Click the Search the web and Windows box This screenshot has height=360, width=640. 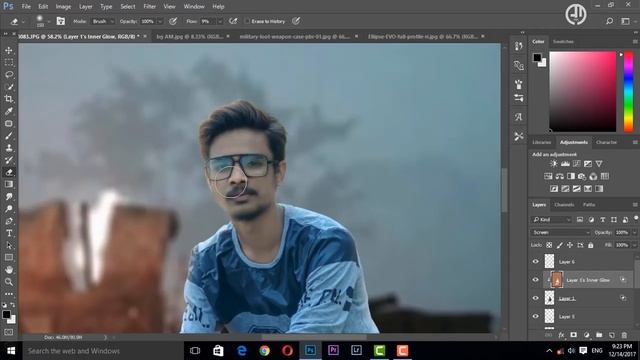point(103,351)
